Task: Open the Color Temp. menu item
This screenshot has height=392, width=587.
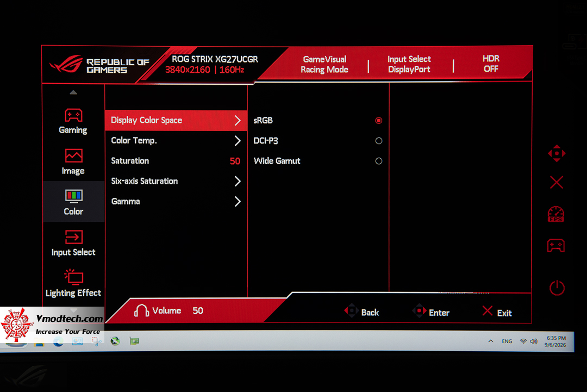Action: tap(176, 141)
